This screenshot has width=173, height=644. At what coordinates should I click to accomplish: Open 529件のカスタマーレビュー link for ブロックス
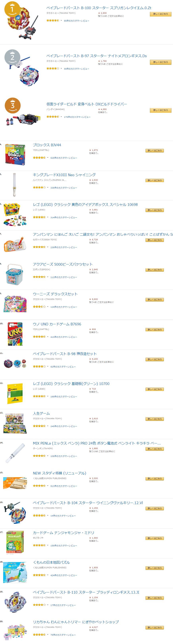point(64,158)
